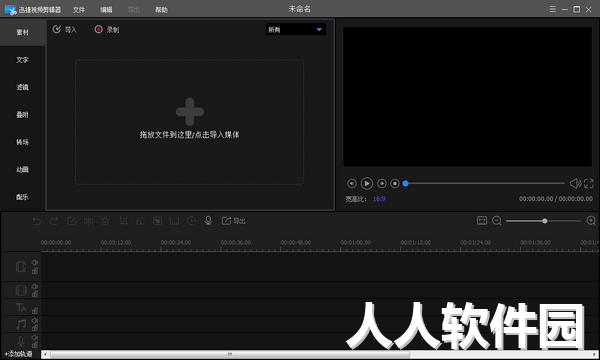The image size is (600, 360).
Task: Click the redo arrow in timeline toolbar
Action: (x=54, y=221)
